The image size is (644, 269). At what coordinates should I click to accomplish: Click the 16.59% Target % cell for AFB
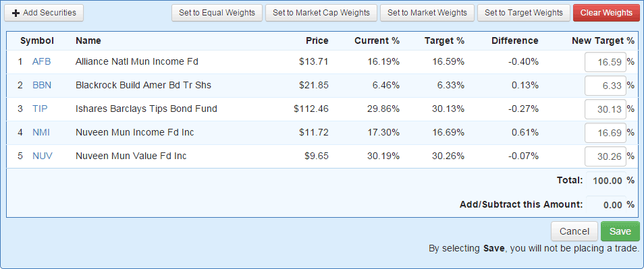click(x=448, y=62)
